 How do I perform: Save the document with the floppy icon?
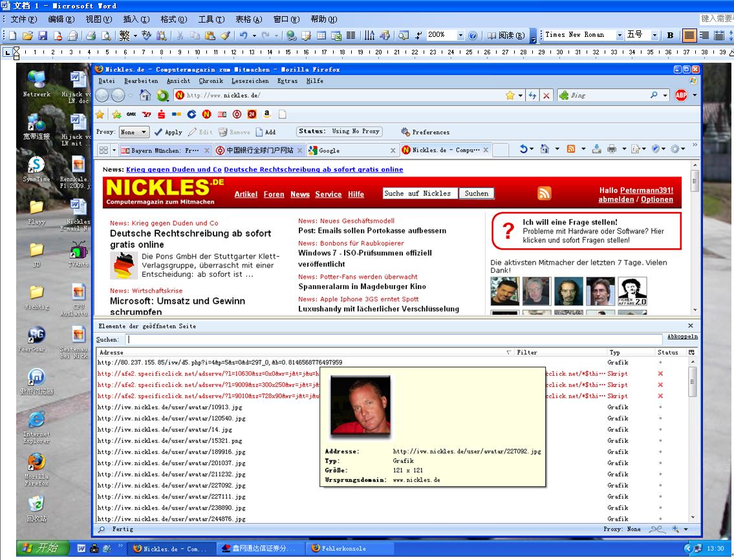[43, 36]
